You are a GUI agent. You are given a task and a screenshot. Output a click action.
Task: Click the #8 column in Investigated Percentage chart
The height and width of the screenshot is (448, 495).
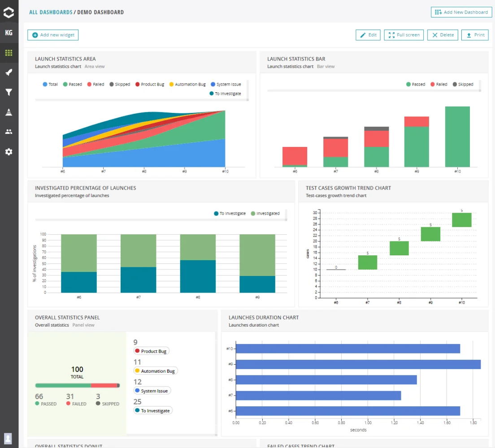click(198, 263)
